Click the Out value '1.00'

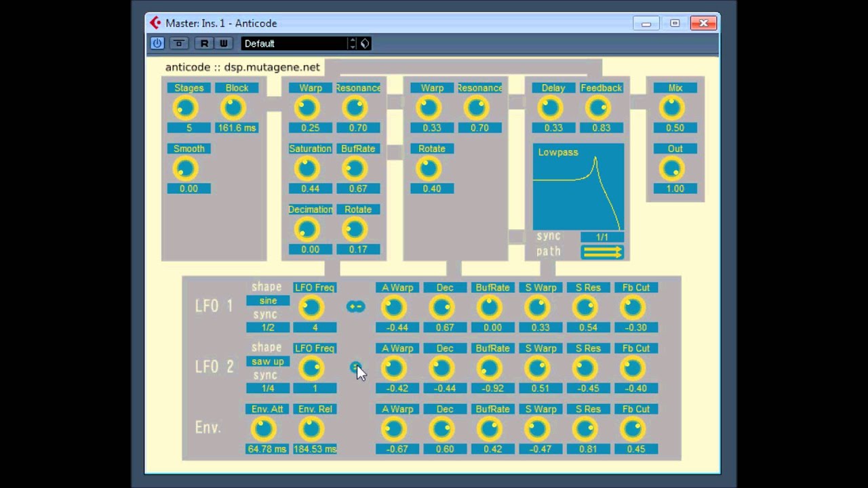pos(675,189)
